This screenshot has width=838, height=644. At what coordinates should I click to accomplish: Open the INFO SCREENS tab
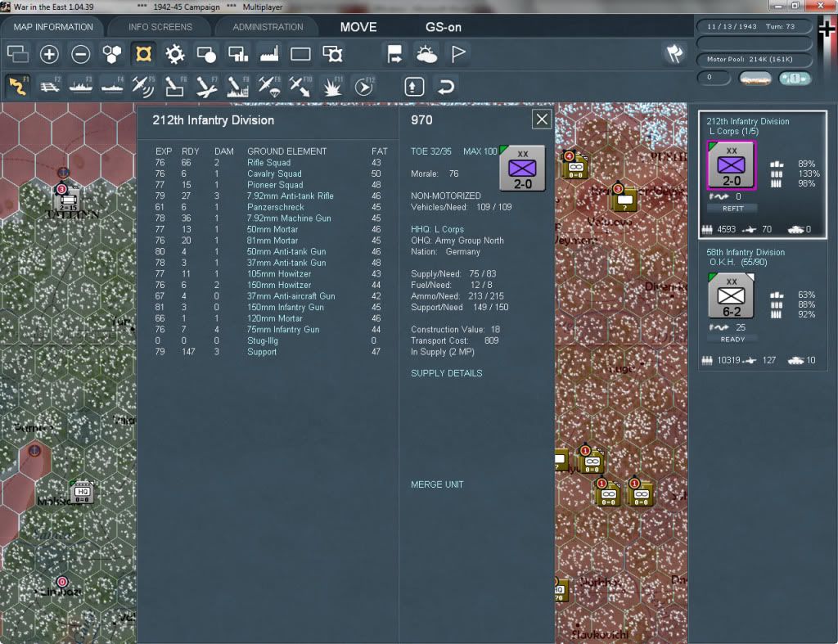coord(160,27)
